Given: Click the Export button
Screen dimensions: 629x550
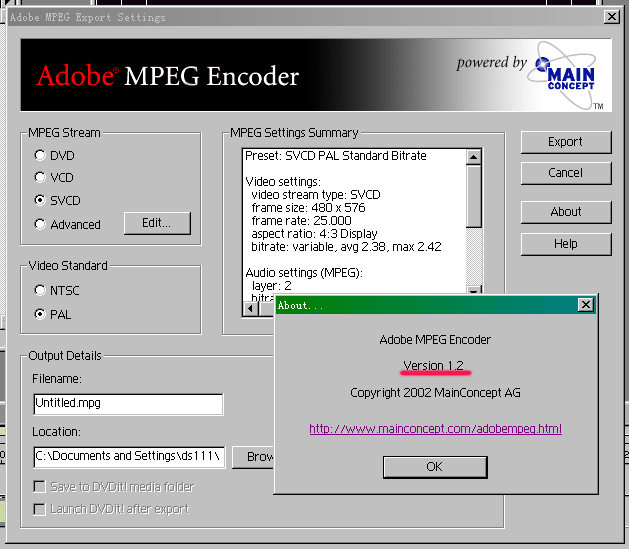Looking at the screenshot, I should [566, 142].
